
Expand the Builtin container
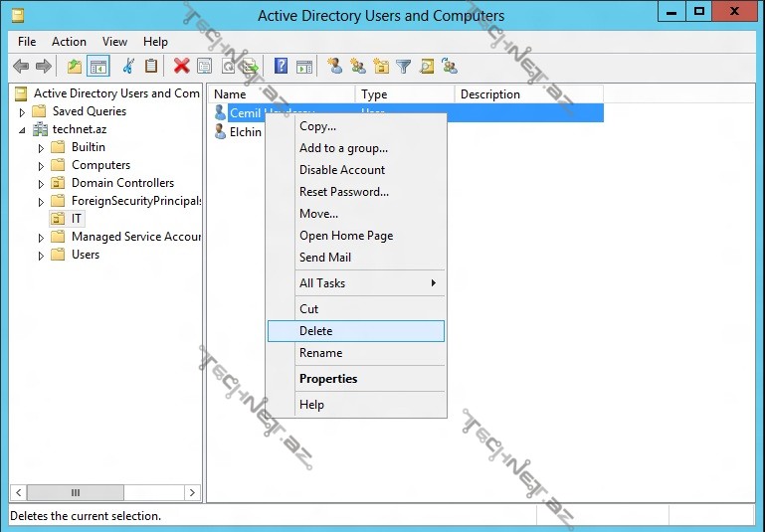(x=41, y=148)
